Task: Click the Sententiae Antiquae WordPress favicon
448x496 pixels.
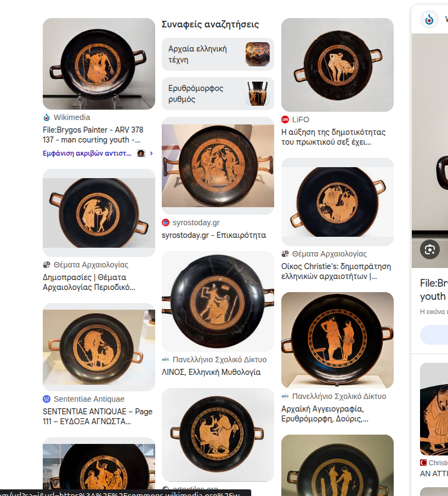Action: click(47, 399)
